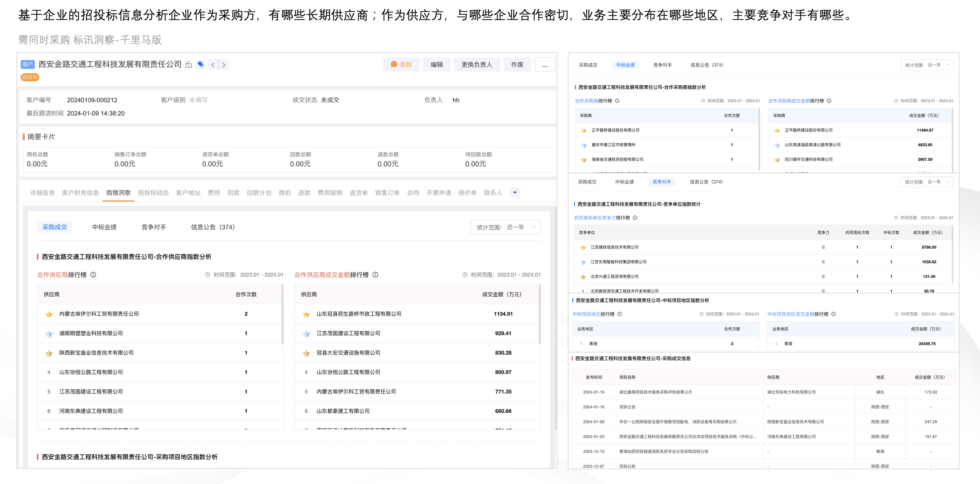Click info icon next to 共同竞标单位竞争力排行榜

pyautogui.click(x=634, y=217)
